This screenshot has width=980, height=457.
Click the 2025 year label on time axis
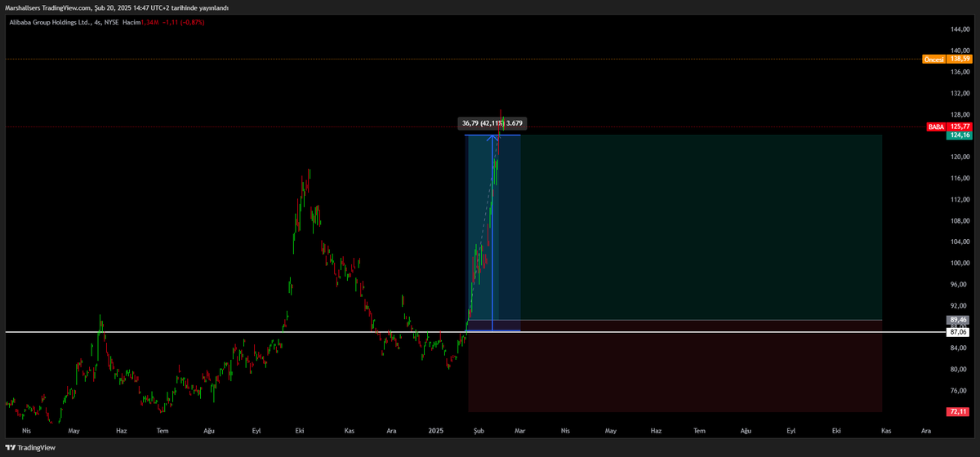[x=436, y=429]
